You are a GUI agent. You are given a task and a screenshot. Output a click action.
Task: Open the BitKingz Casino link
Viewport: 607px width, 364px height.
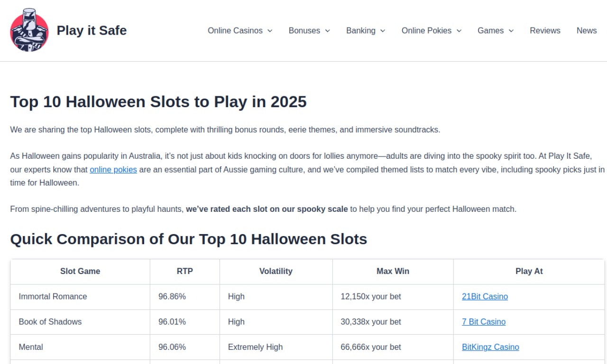[x=490, y=347]
